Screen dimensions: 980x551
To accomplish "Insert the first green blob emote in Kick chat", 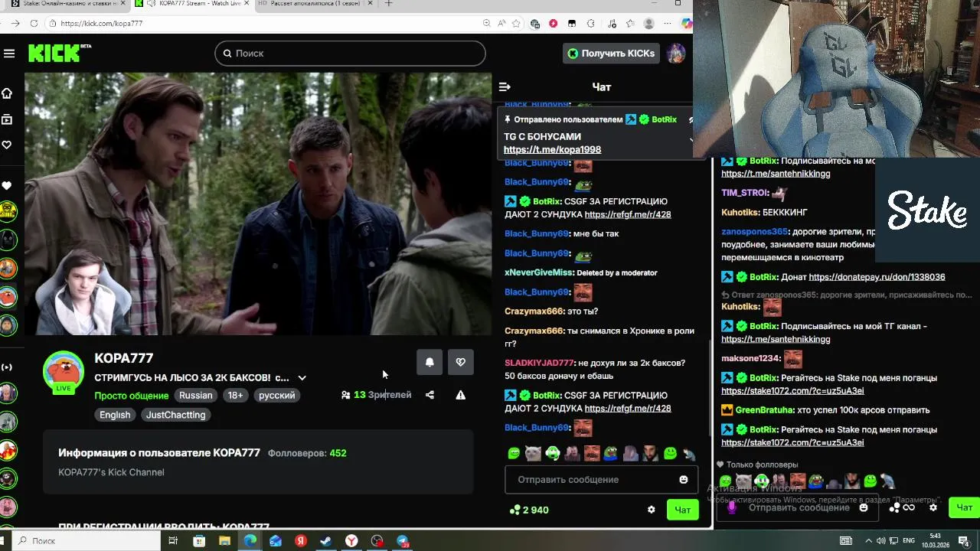I will point(514,453).
